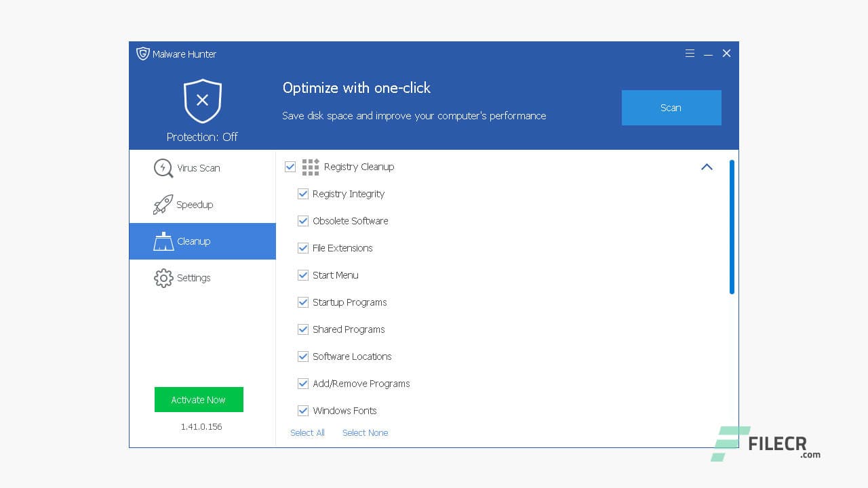Open Settings via the gear icon
This screenshot has width=868, height=488.
coord(163,278)
